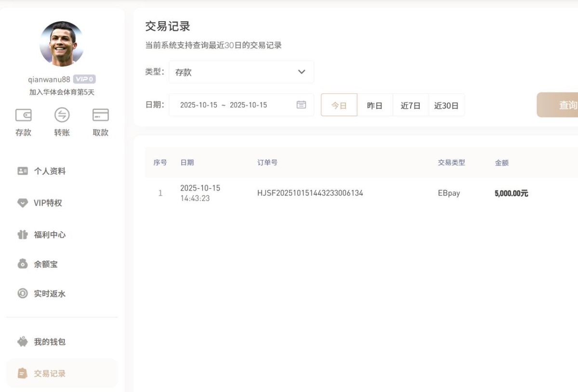The height and width of the screenshot is (392, 578).
Task: Click the 余额宝 money pouch icon
Action: pyautogui.click(x=22, y=264)
